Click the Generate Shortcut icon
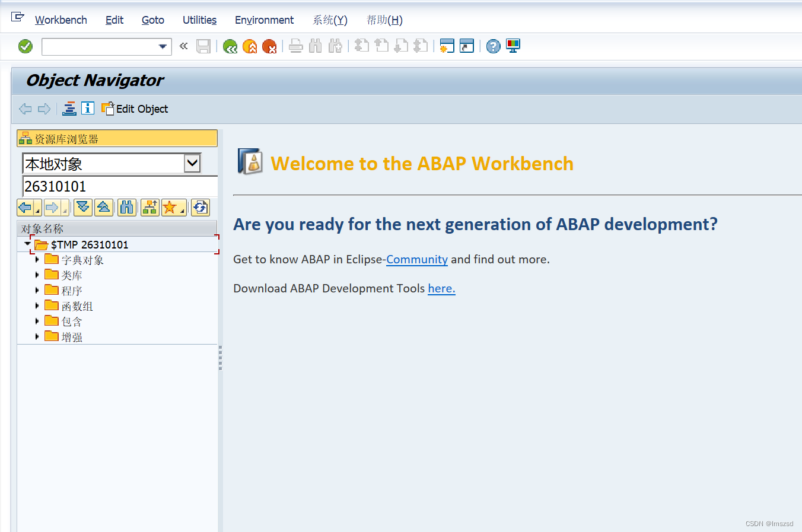 click(467, 46)
